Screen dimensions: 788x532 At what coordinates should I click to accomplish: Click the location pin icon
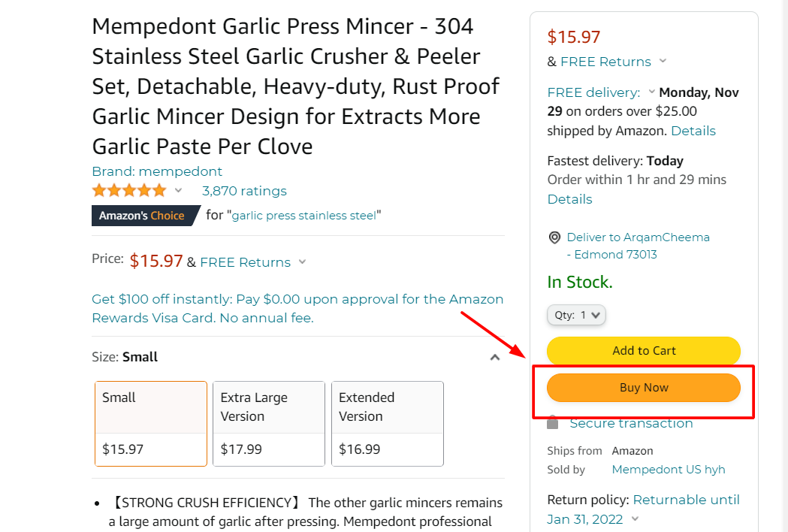coord(554,238)
